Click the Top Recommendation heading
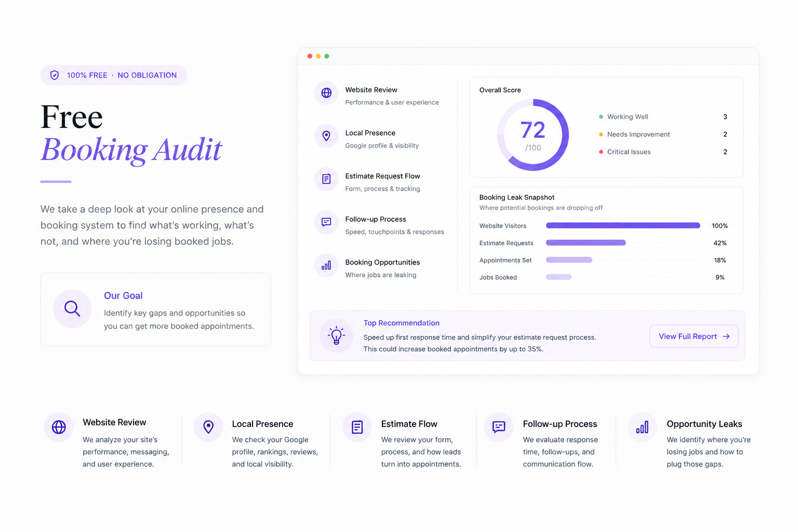This screenshot has height=532, width=798. [x=402, y=323]
